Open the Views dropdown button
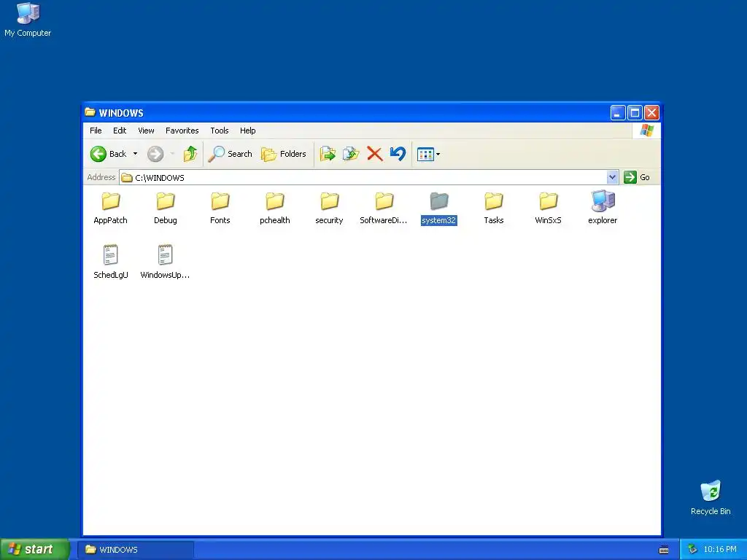The height and width of the screenshot is (560, 747). tap(428, 154)
